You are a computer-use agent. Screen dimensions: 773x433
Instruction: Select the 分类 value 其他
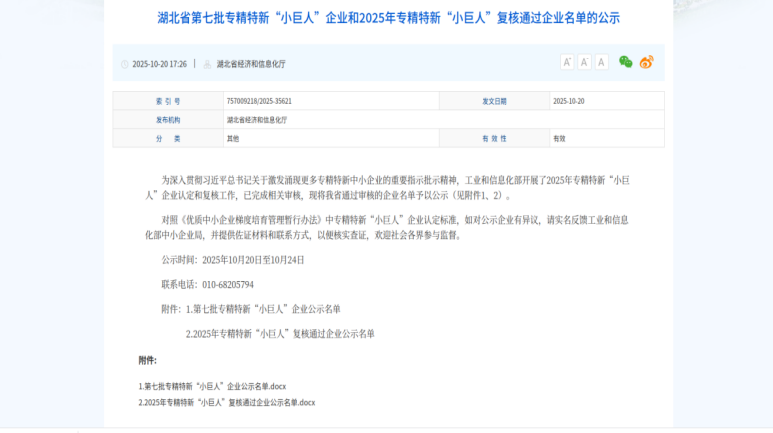pyautogui.click(x=233, y=138)
